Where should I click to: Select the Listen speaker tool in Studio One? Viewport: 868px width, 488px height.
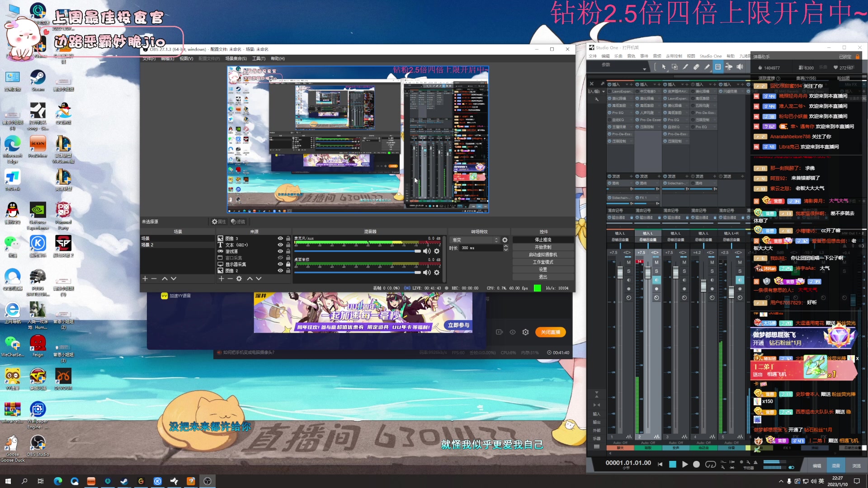click(x=740, y=67)
